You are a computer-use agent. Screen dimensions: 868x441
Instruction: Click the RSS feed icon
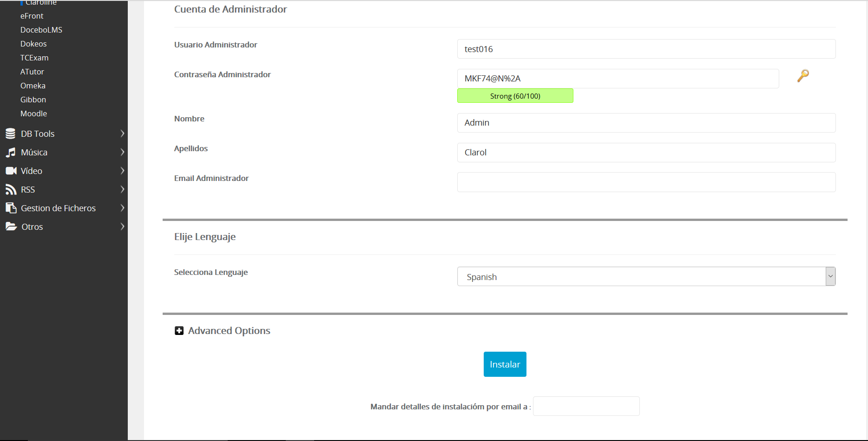11,190
